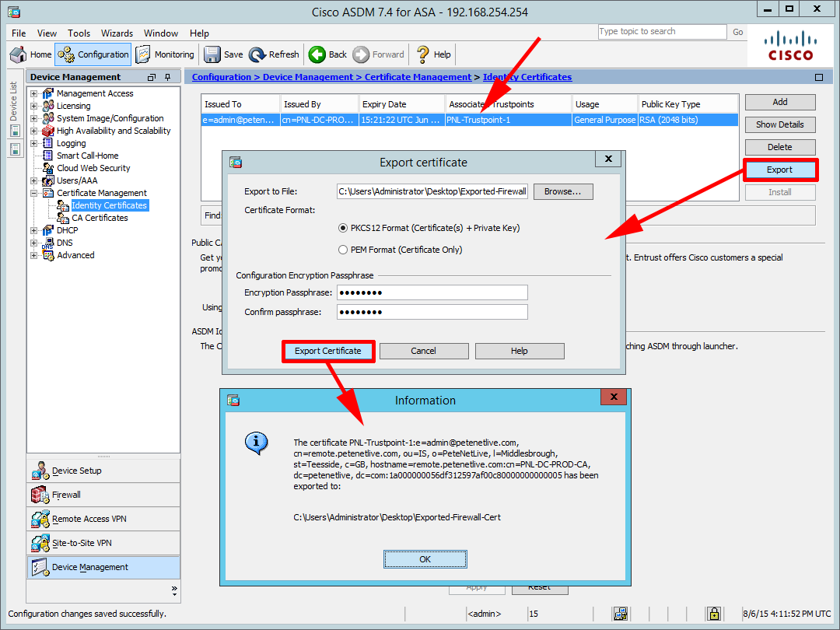Open the Tools menu

[79, 33]
